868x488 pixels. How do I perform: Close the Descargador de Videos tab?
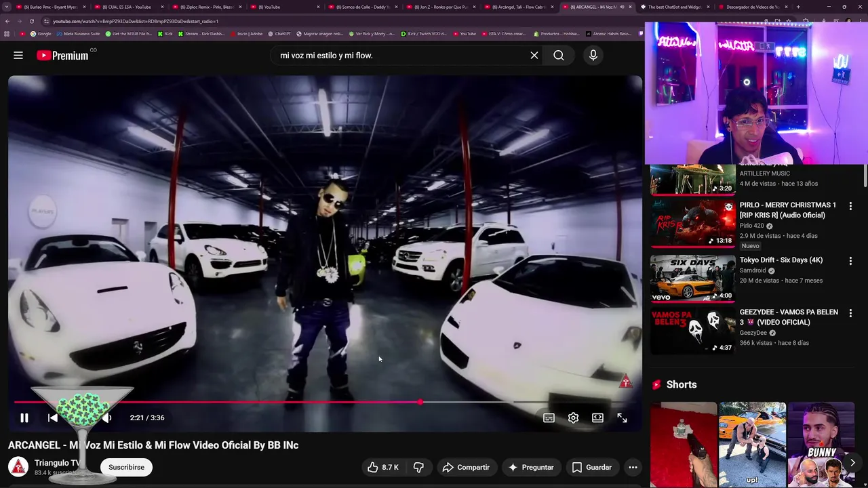[786, 7]
